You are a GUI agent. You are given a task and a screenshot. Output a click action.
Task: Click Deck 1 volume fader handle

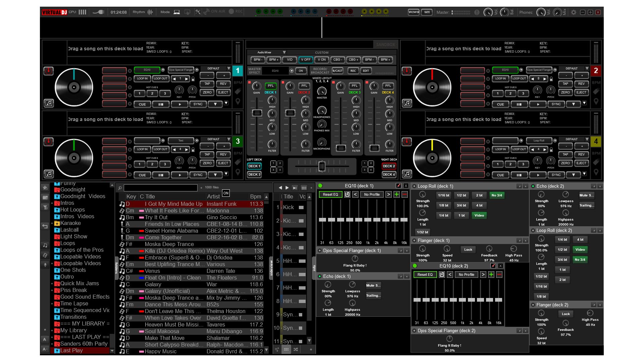257,113
